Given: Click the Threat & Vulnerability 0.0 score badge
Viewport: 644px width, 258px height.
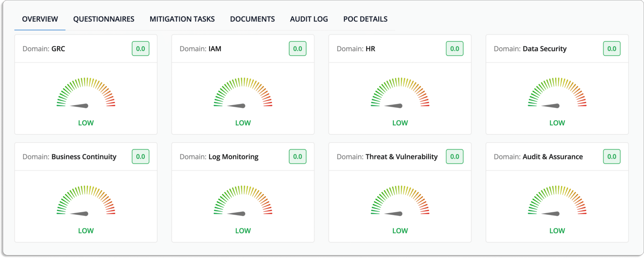Looking at the screenshot, I should pyautogui.click(x=455, y=157).
